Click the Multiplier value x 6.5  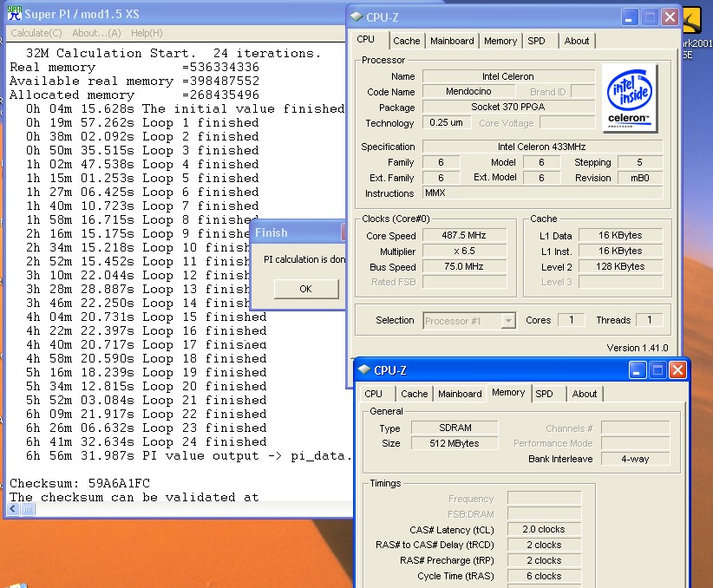point(464,251)
